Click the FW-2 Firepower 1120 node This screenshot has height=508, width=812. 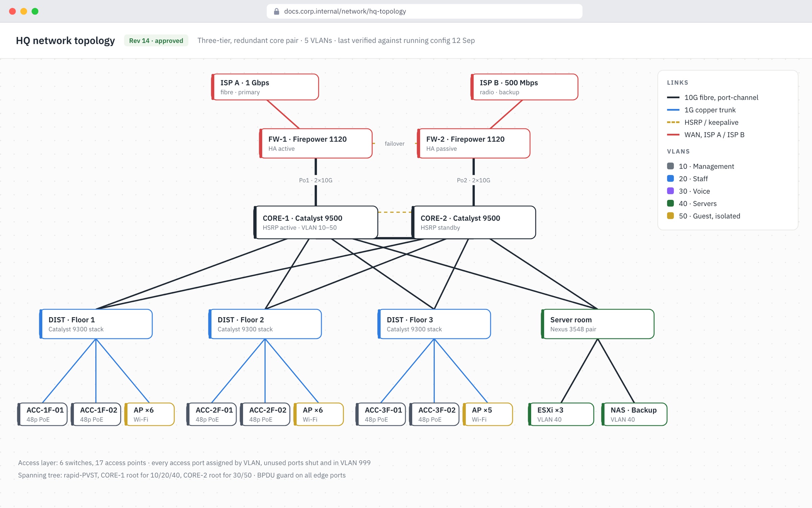pyautogui.click(x=473, y=143)
